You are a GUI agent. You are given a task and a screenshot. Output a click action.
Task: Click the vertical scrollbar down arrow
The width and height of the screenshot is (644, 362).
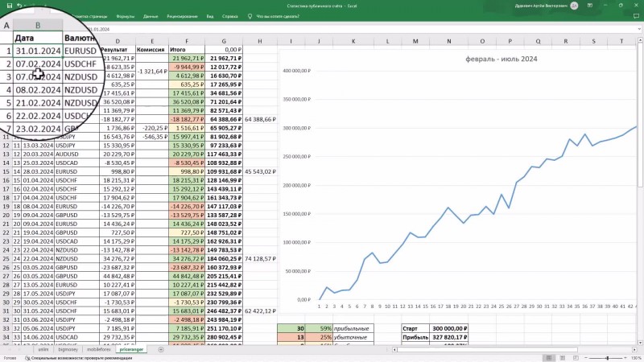(640, 342)
